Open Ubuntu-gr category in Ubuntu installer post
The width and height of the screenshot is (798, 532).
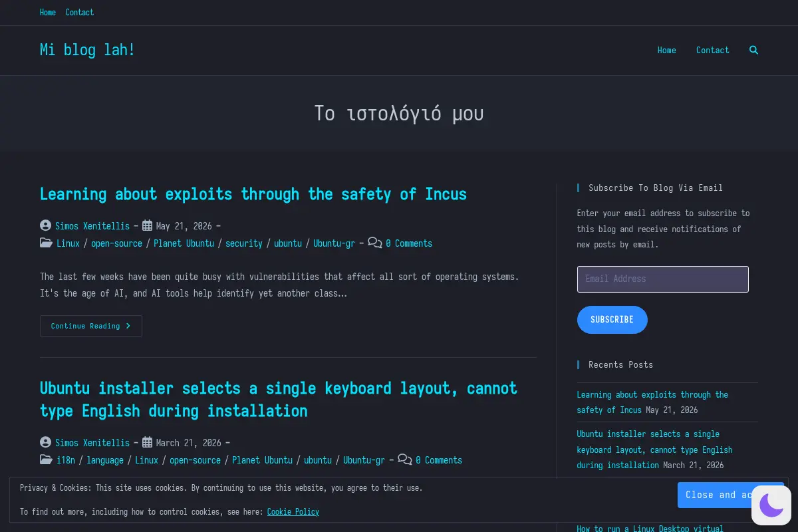pyautogui.click(x=364, y=460)
